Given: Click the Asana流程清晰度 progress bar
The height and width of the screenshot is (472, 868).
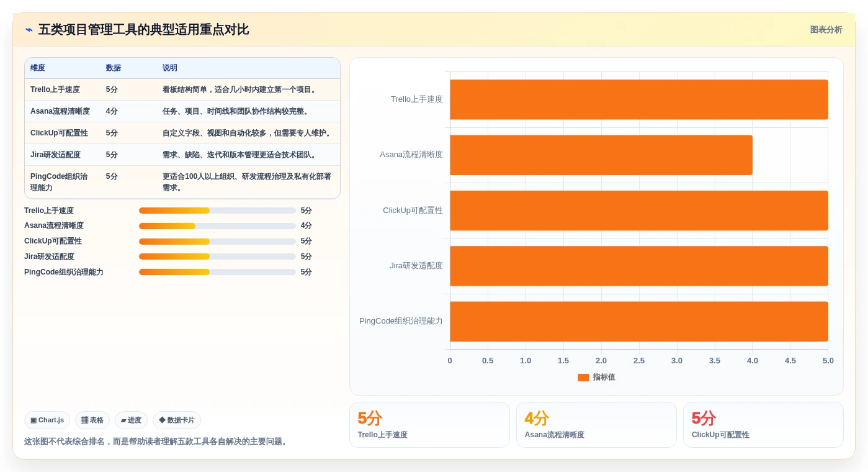Looking at the screenshot, I should coord(217,226).
